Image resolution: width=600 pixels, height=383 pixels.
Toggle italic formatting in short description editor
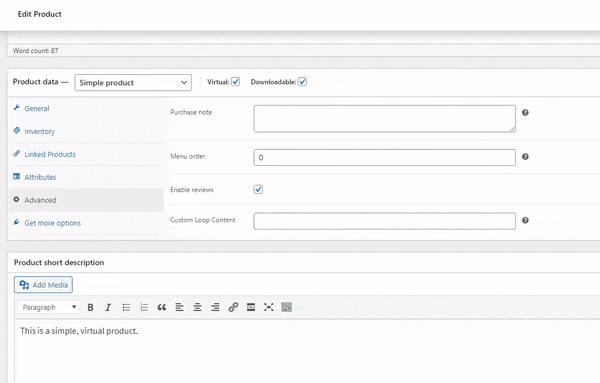pos(108,307)
